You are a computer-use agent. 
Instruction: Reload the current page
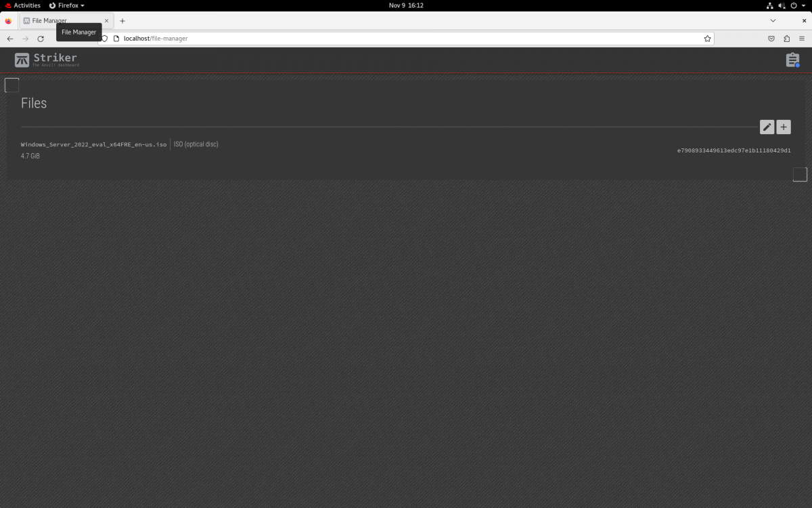click(x=41, y=39)
